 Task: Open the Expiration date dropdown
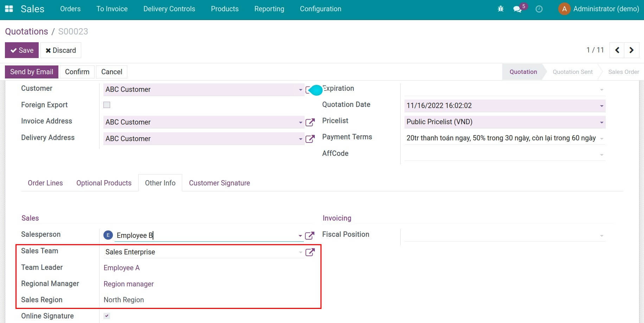pos(601,89)
